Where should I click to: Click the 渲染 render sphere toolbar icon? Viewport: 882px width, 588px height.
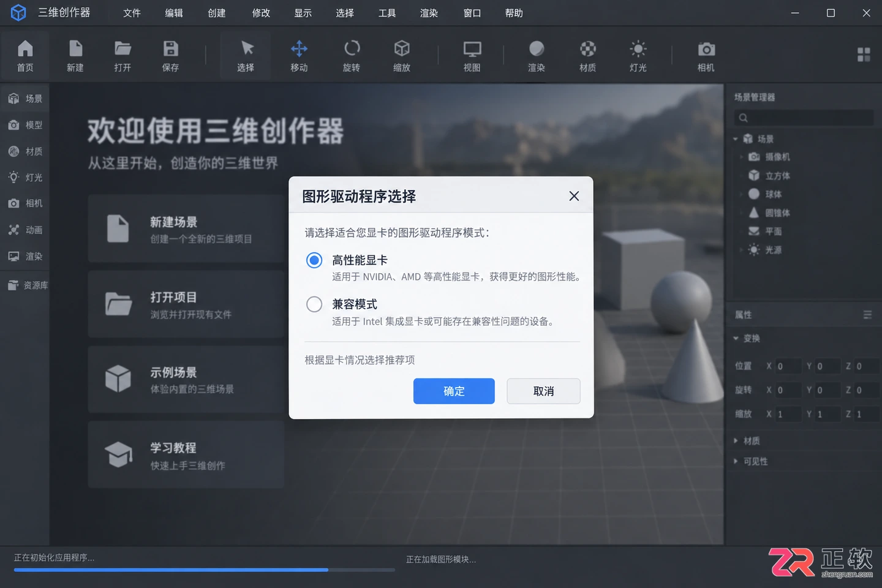[537, 48]
